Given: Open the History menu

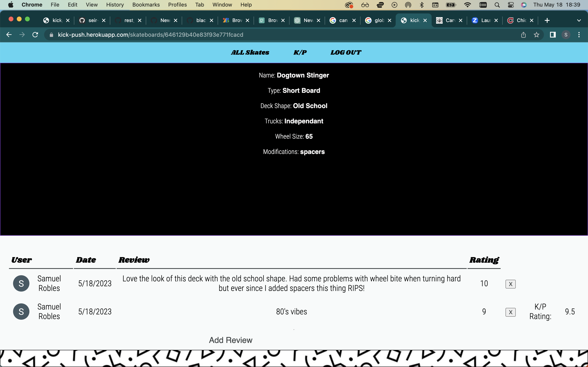Looking at the screenshot, I should tap(115, 5).
